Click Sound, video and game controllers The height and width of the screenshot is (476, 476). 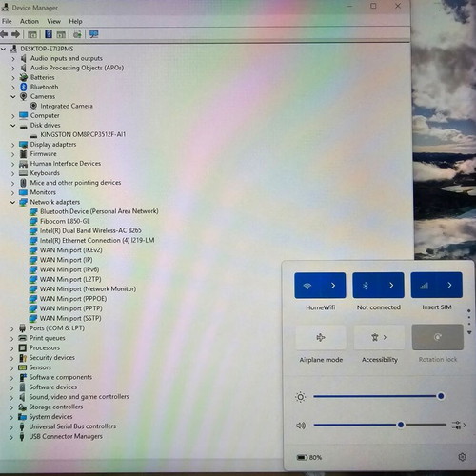tap(79, 397)
